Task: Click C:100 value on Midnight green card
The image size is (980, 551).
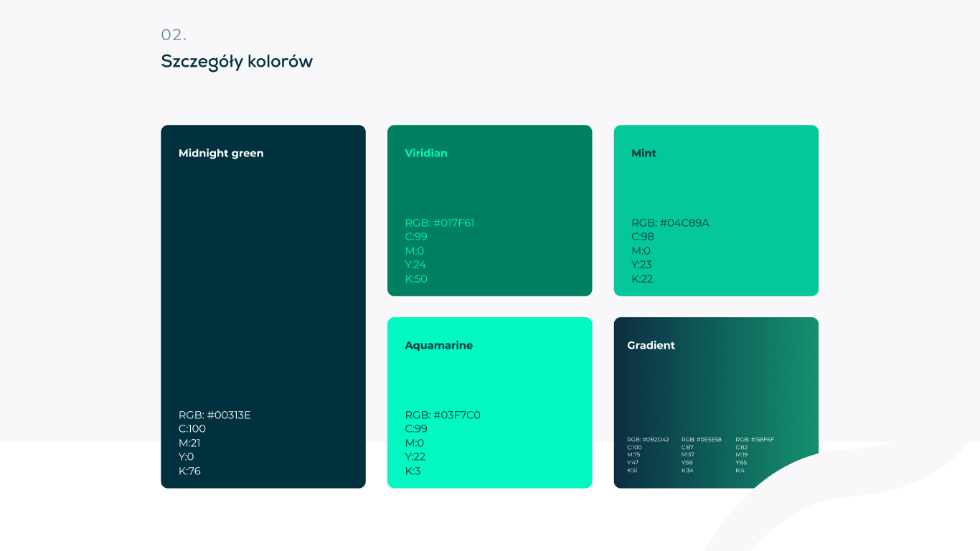Action: click(x=192, y=429)
